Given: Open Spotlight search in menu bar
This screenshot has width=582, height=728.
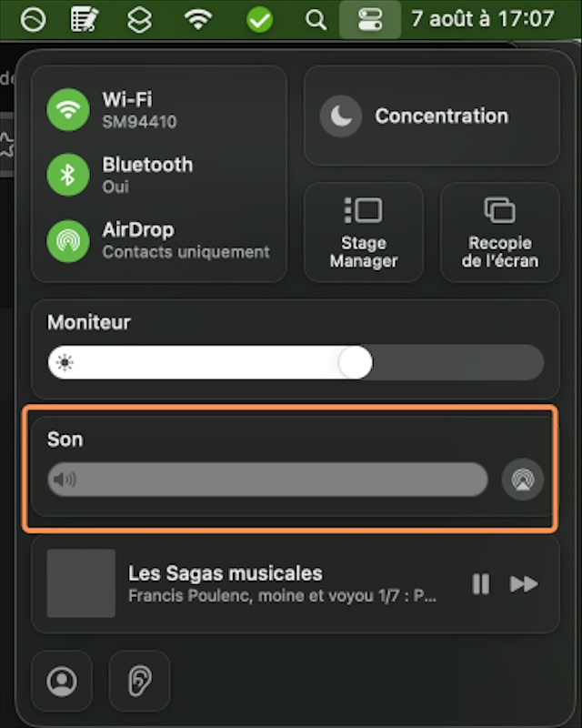Looking at the screenshot, I should pyautogui.click(x=316, y=20).
